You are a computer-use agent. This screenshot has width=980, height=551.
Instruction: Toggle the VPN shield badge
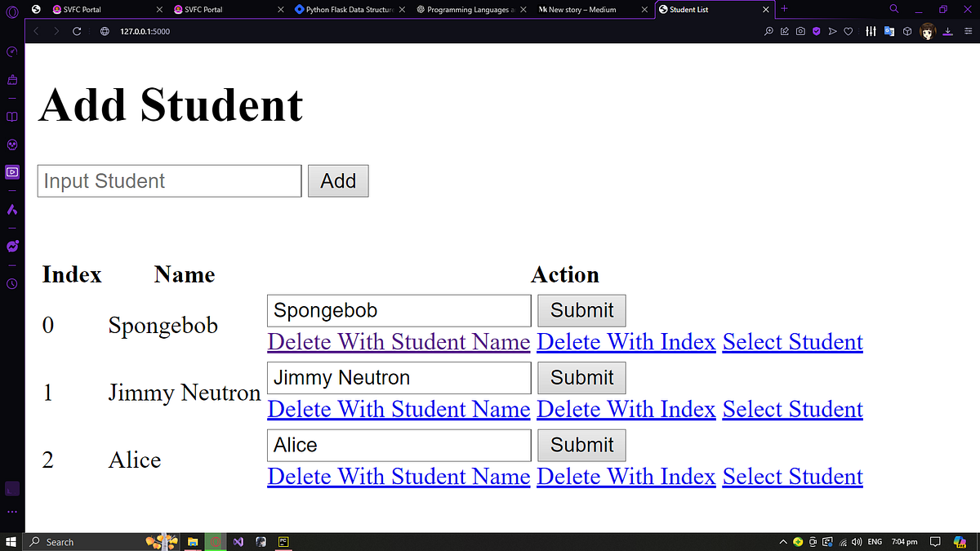tap(816, 31)
